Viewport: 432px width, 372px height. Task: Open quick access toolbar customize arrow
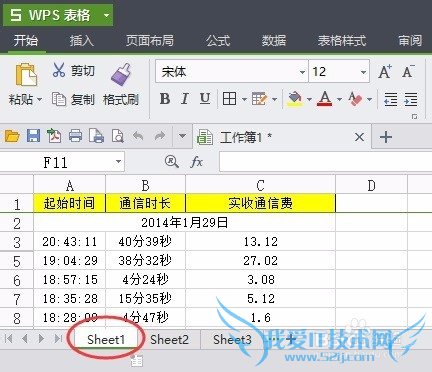point(182,136)
